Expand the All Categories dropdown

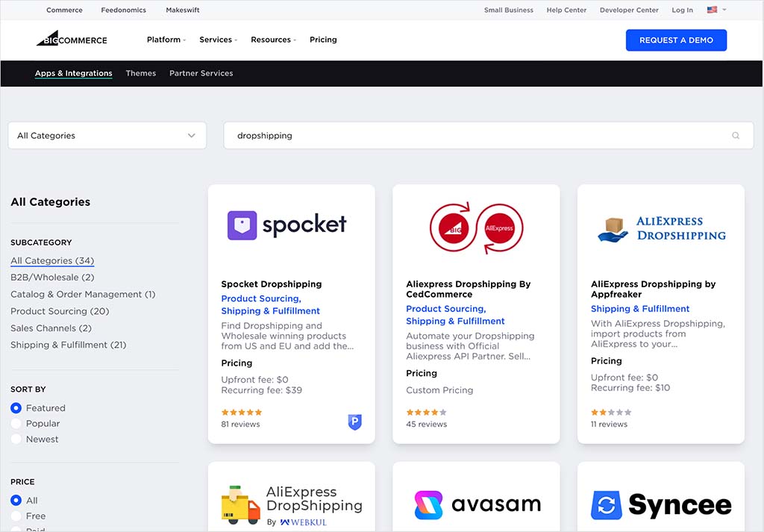[107, 136]
